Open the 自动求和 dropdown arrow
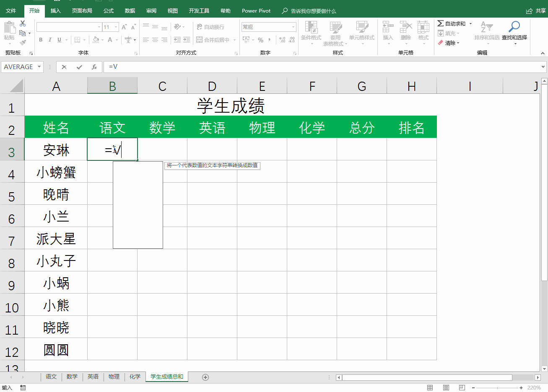Image resolution: width=548 pixels, height=392 pixels. point(470,23)
